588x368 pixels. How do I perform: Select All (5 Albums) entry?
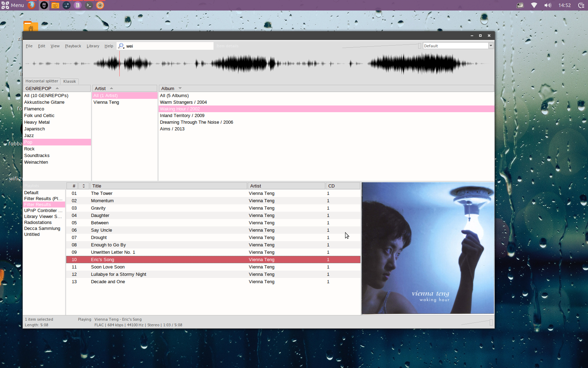326,96
